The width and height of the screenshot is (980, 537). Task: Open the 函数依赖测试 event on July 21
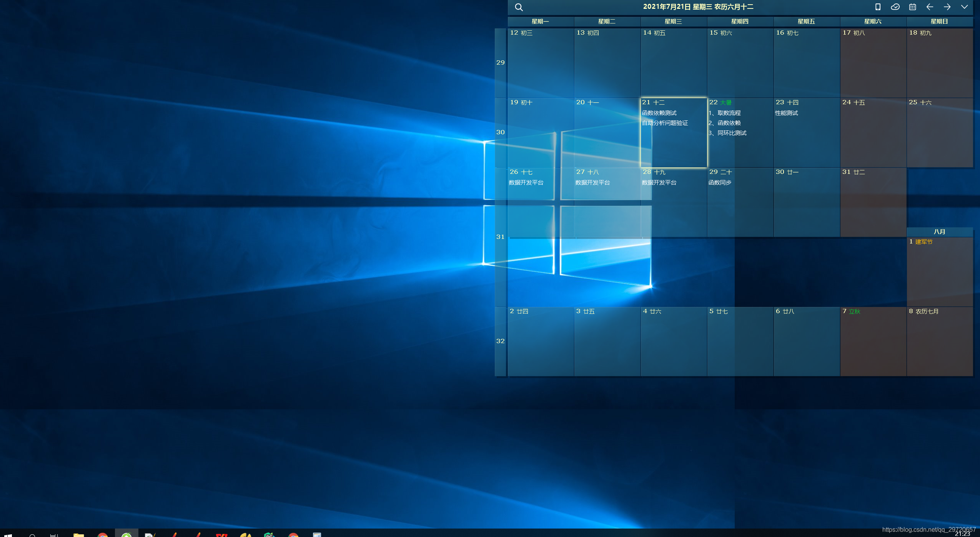(659, 113)
